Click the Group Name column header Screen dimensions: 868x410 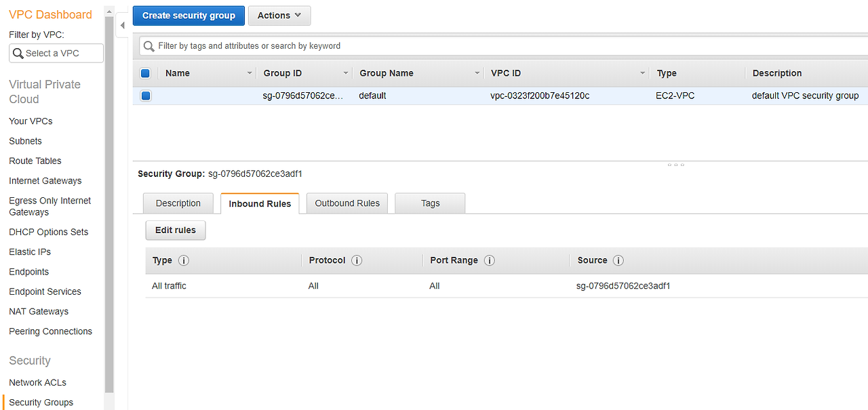[387, 73]
